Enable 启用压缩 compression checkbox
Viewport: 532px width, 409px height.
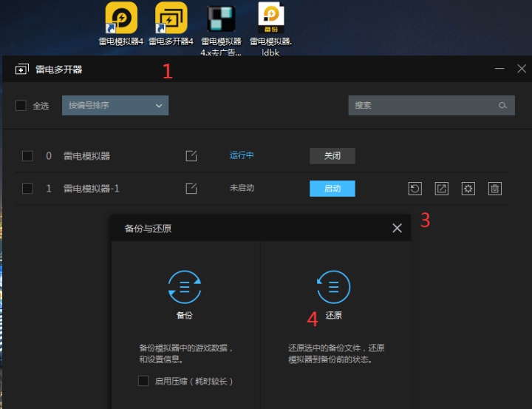[143, 381]
